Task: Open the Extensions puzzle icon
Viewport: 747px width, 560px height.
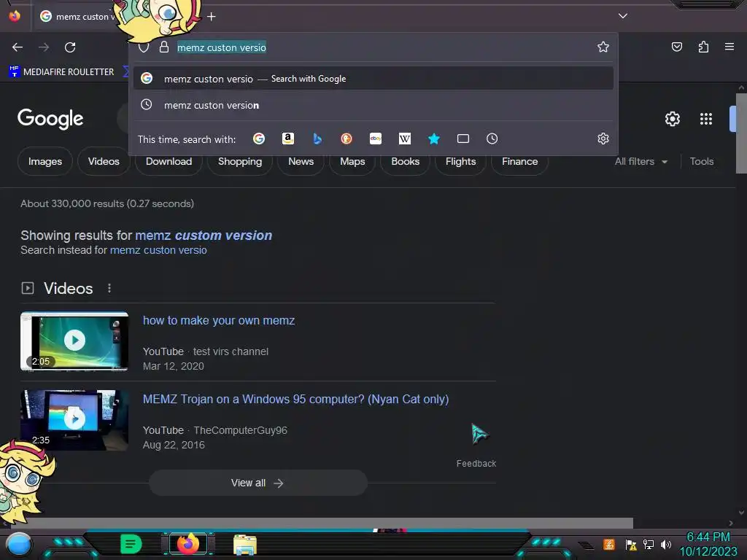Action: click(703, 47)
